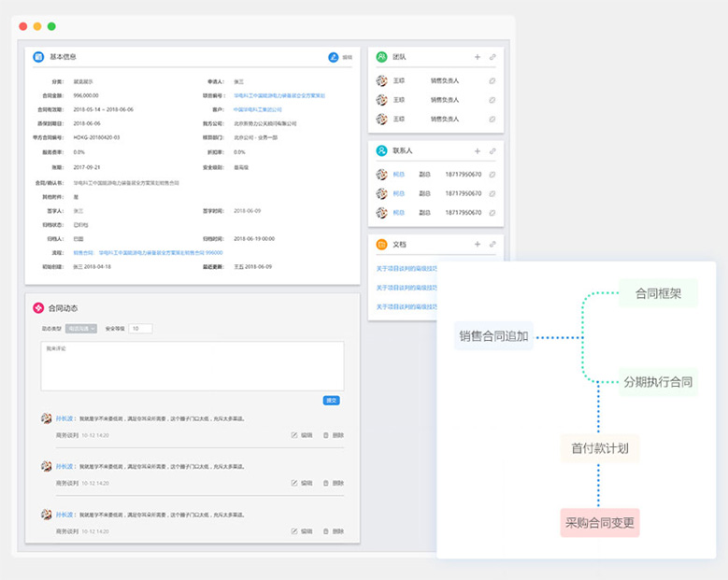The height and width of the screenshot is (580, 728).
Task: Click the comment text area in 合同动态
Action: click(192, 365)
